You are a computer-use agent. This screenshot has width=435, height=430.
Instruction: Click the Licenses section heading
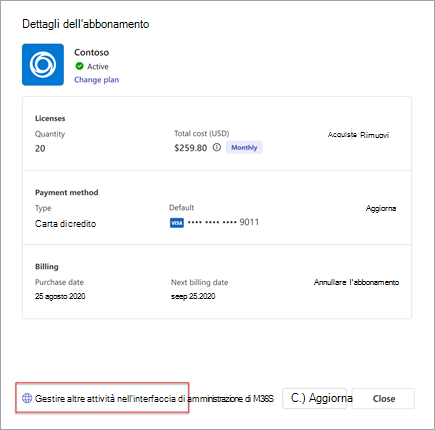(50, 118)
